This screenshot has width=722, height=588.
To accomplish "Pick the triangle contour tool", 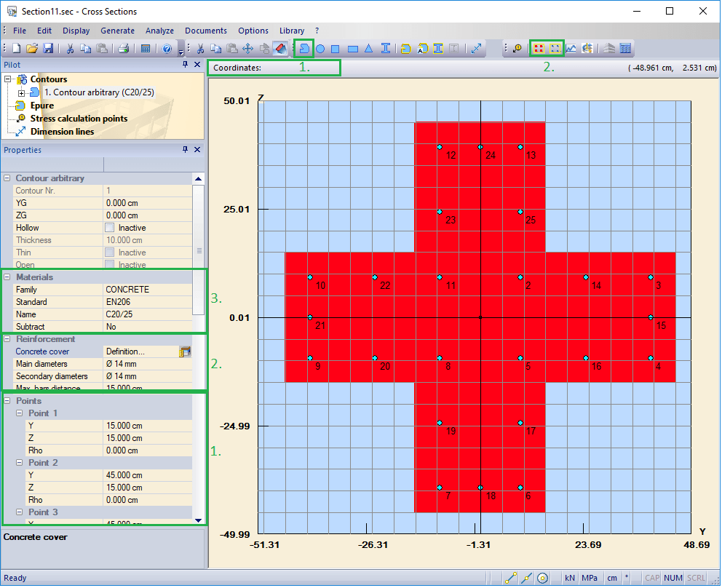I will [368, 49].
